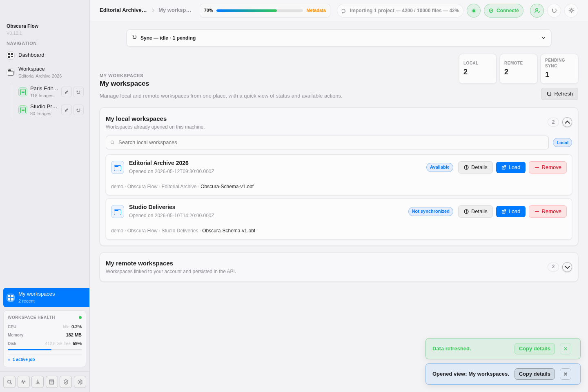Edit the Studio Pr project pencil icon

[x=67, y=110]
